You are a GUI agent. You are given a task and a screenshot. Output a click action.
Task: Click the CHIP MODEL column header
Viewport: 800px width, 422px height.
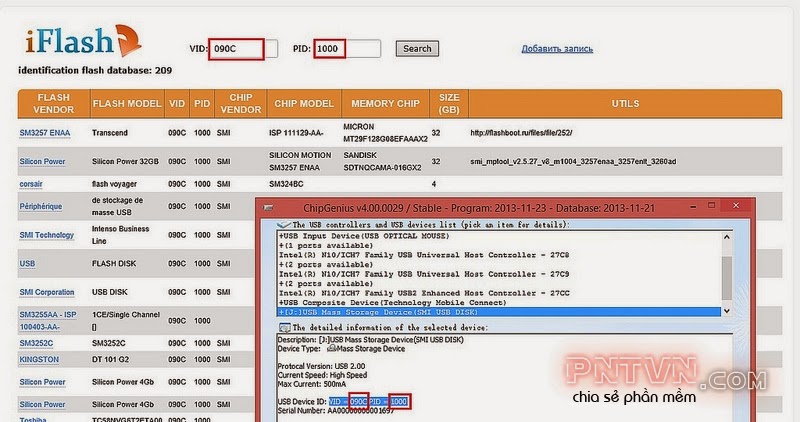[x=304, y=104]
